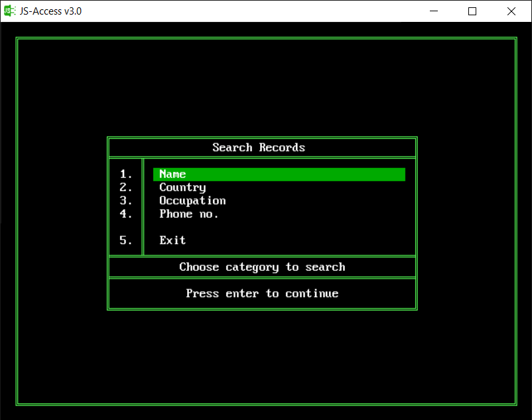Click option number 5 beside Exit
The width and height of the screenshot is (532, 420).
(126, 240)
